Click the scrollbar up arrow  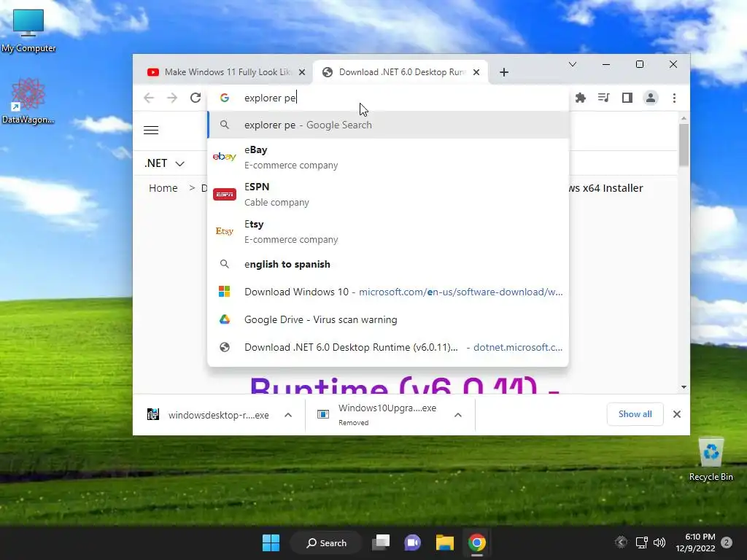[x=684, y=118]
